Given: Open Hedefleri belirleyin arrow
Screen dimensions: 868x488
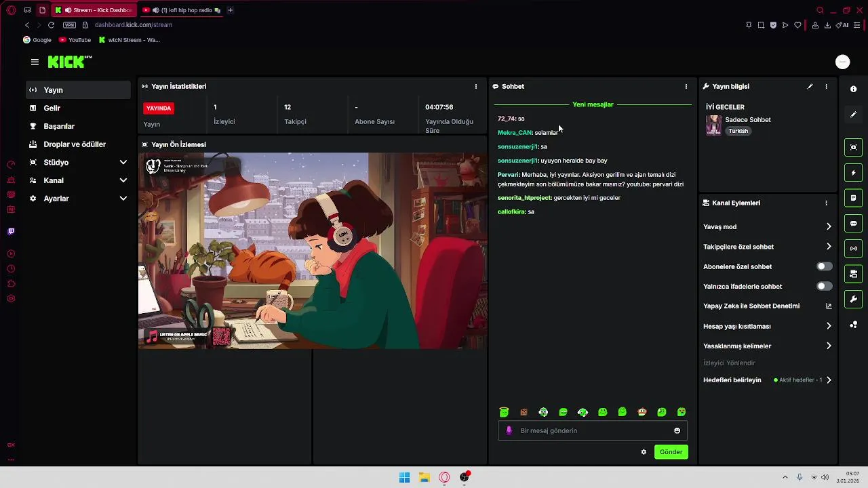Looking at the screenshot, I should coord(828,380).
